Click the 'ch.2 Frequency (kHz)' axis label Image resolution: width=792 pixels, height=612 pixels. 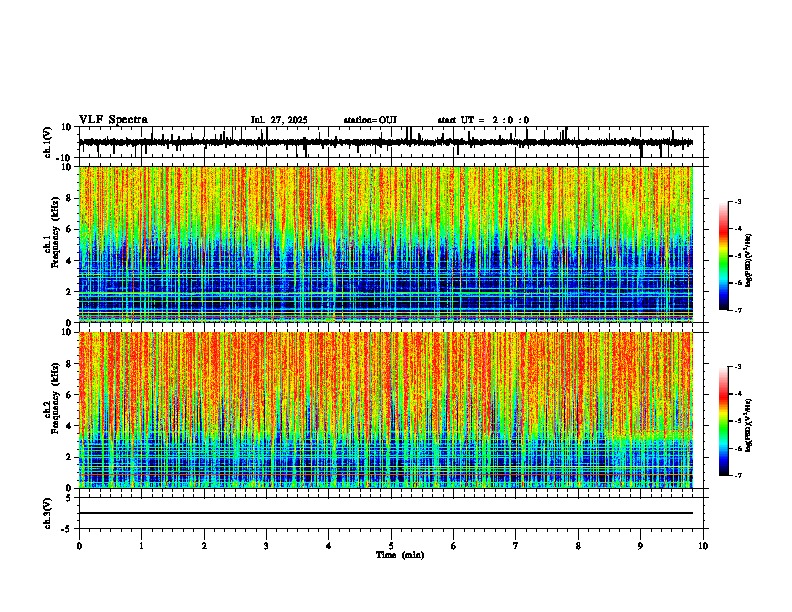pos(51,398)
